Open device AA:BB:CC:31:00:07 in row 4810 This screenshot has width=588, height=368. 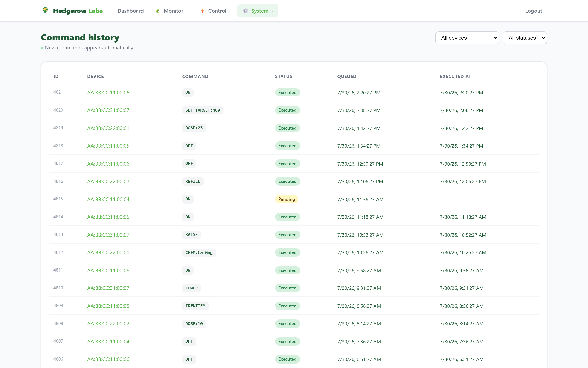pos(108,288)
